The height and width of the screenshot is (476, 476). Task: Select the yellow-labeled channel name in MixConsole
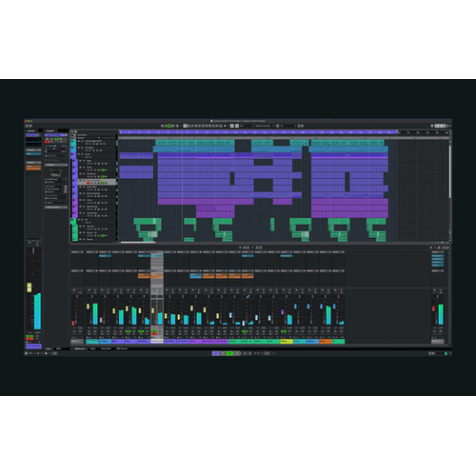(287, 341)
